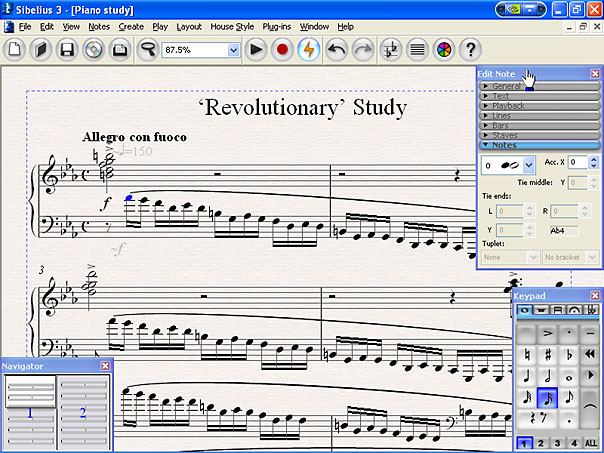Activate the magnifier zoom tool
604x453 pixels.
coord(148,50)
